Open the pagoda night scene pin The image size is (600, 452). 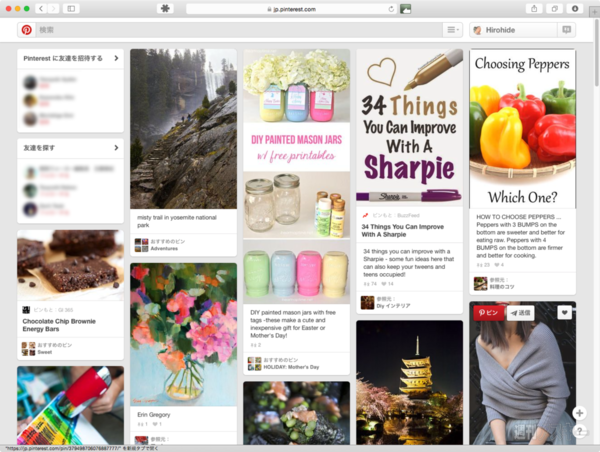tap(409, 382)
